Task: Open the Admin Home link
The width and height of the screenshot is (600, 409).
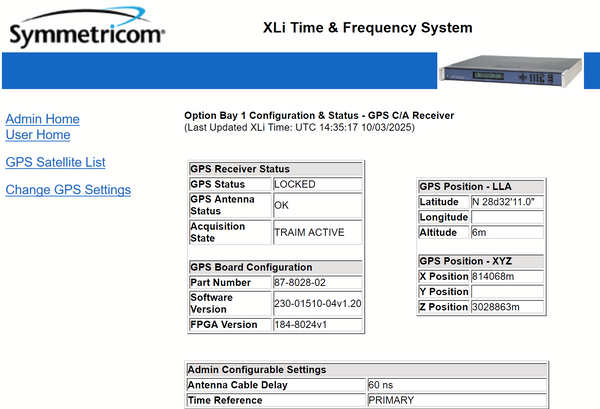Action: (42, 119)
